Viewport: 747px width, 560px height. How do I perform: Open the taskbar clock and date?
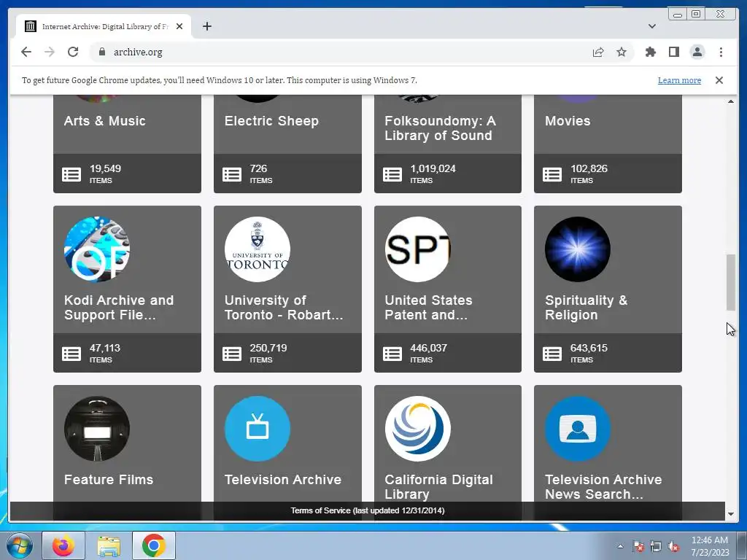(710, 546)
